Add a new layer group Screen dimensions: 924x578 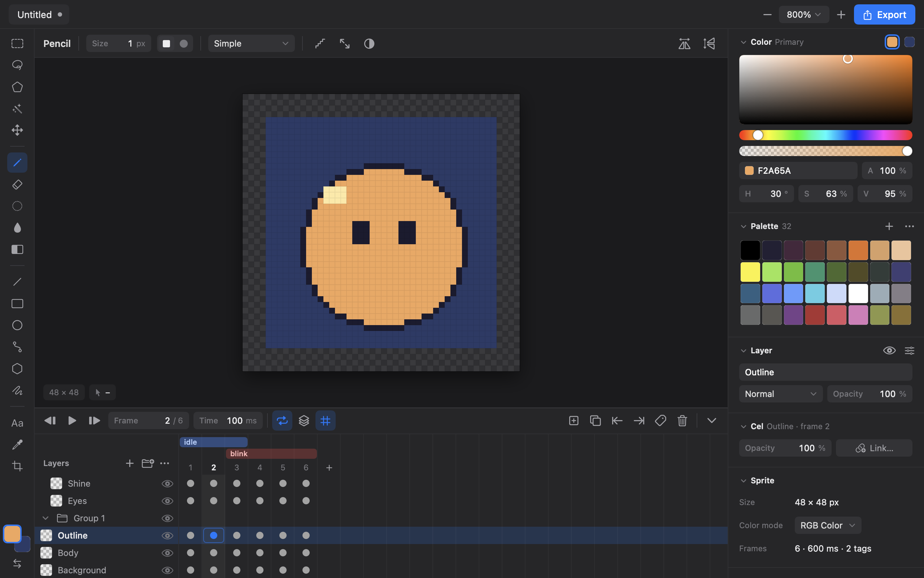click(x=147, y=463)
